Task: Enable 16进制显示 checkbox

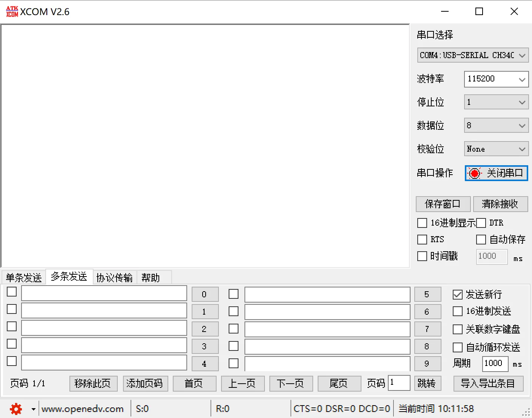Action: pyautogui.click(x=422, y=223)
